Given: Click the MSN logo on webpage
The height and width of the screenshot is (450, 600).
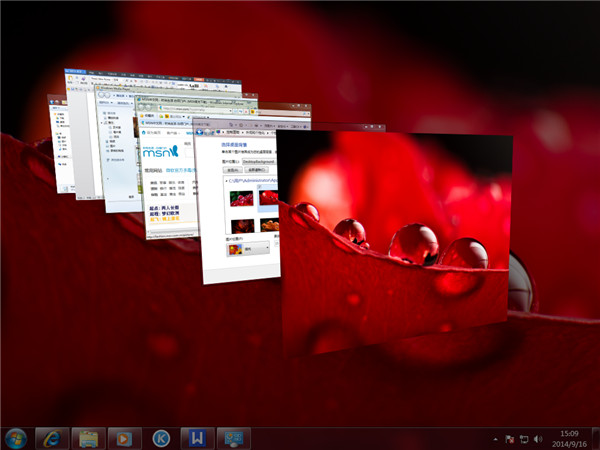Looking at the screenshot, I should tap(161, 151).
